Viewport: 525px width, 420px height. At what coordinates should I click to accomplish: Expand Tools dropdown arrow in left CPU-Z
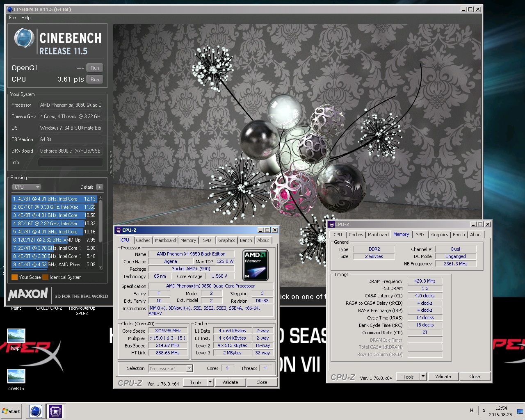tap(210, 382)
